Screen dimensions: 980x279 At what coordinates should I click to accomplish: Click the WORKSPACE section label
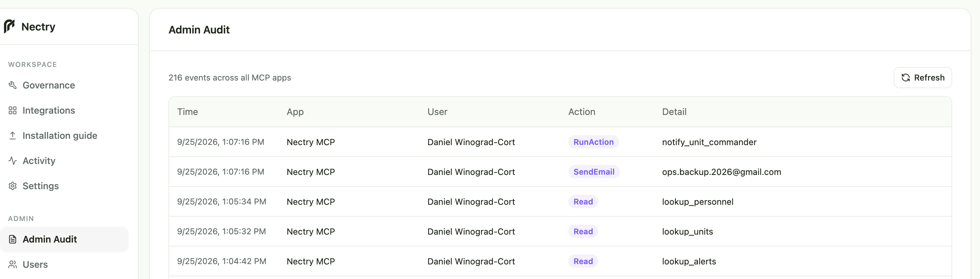point(32,65)
